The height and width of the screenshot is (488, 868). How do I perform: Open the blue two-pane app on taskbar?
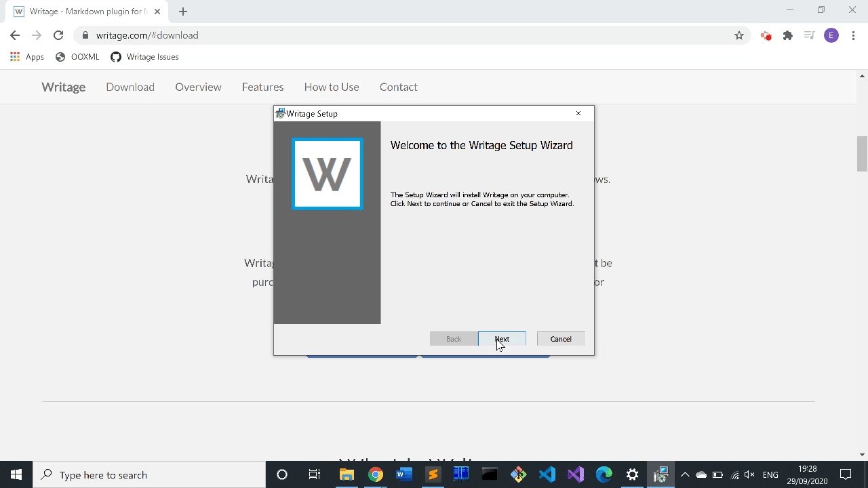point(461,474)
